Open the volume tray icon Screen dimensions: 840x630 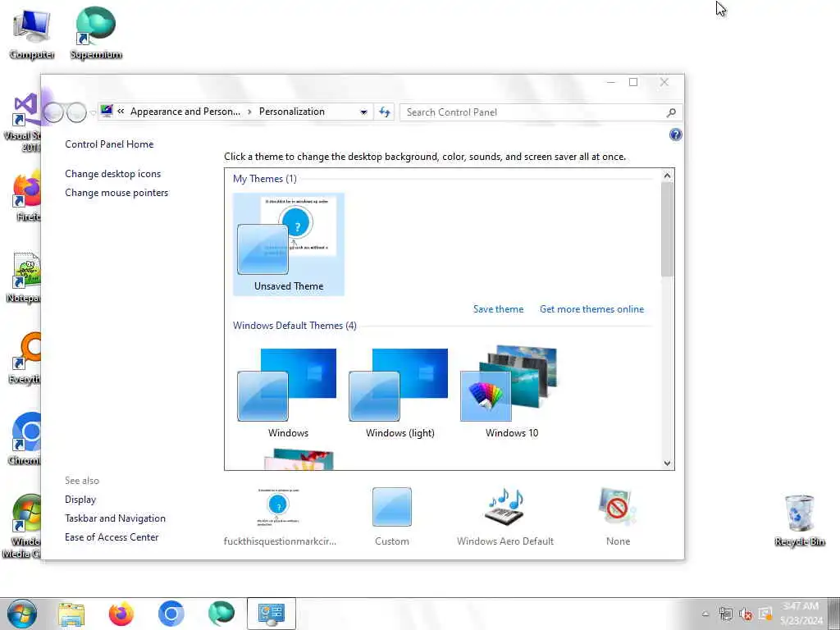(x=745, y=614)
